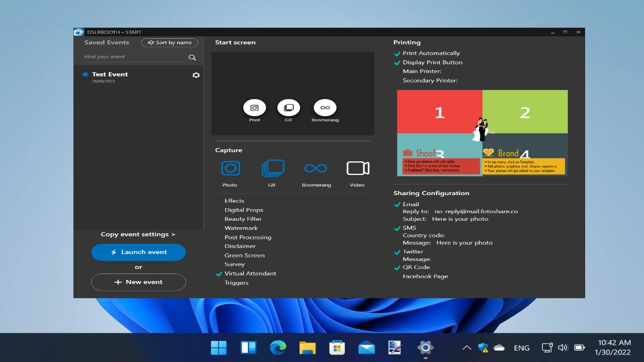Open Test Event settings gear

click(x=196, y=75)
